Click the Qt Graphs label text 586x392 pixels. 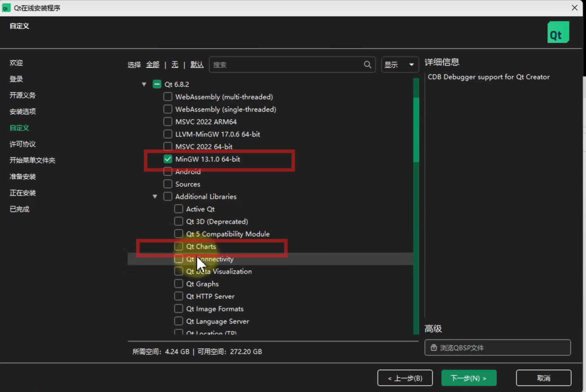coord(202,284)
